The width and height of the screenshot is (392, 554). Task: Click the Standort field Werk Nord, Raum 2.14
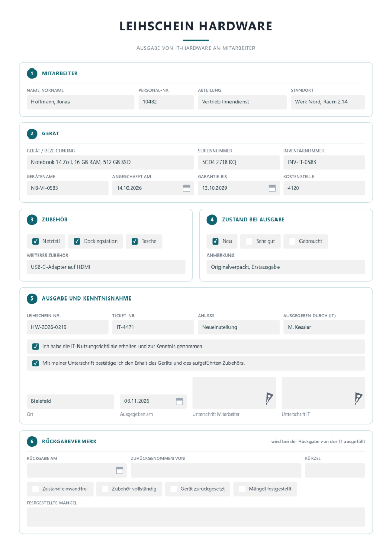pos(328,102)
